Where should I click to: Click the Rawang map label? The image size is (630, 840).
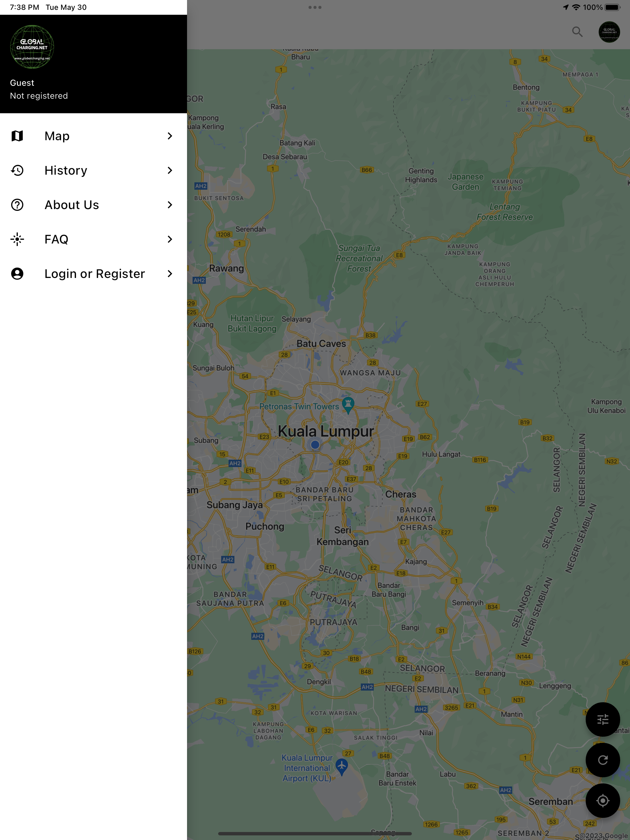click(226, 268)
